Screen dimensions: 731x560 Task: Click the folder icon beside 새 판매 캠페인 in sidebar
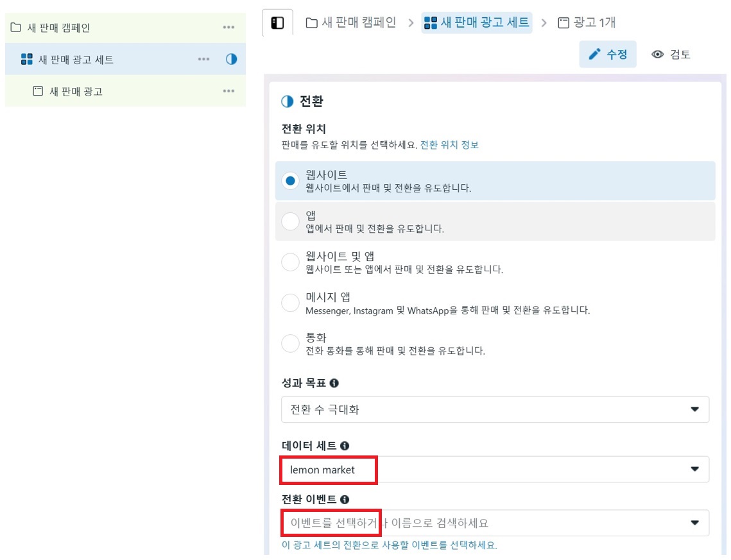16,28
